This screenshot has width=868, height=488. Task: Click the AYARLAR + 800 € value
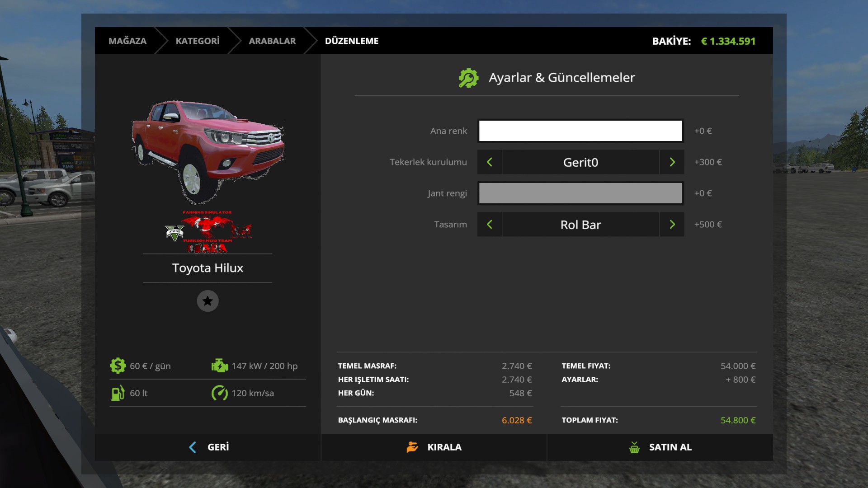pos(741,380)
